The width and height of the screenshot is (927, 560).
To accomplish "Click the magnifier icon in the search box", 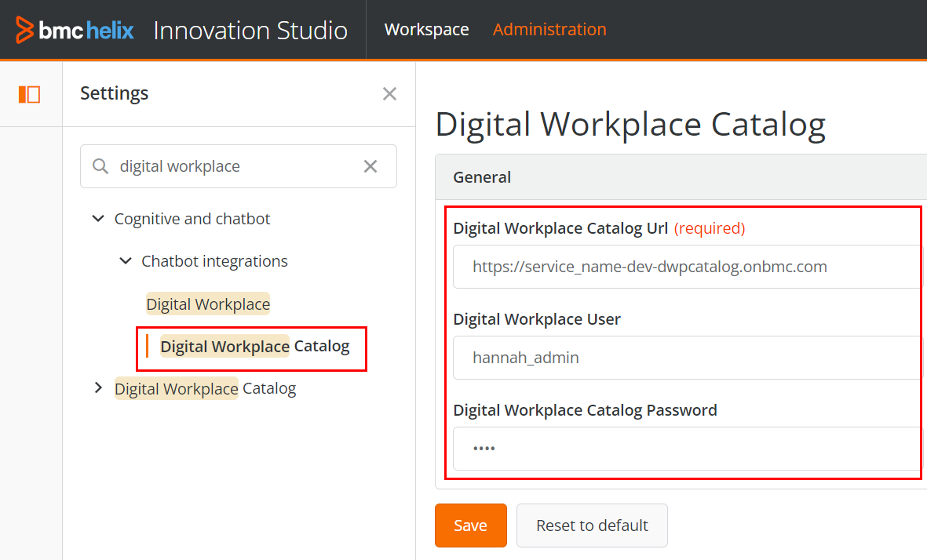I will point(100,166).
